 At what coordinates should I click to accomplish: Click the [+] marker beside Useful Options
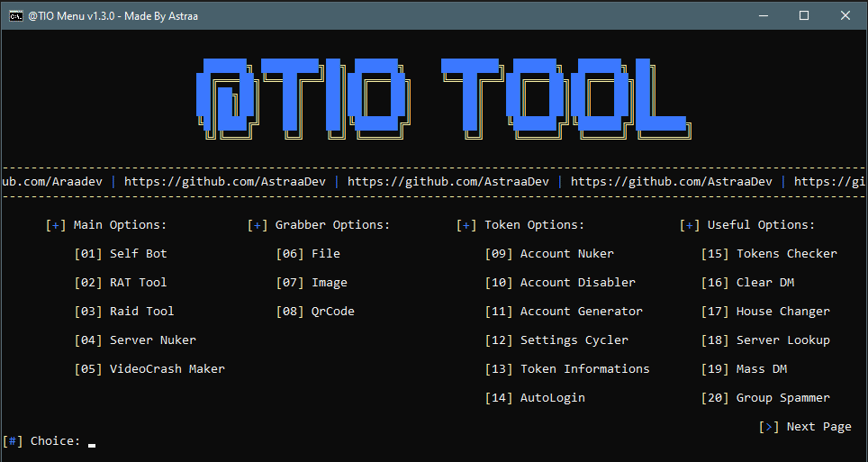point(690,225)
